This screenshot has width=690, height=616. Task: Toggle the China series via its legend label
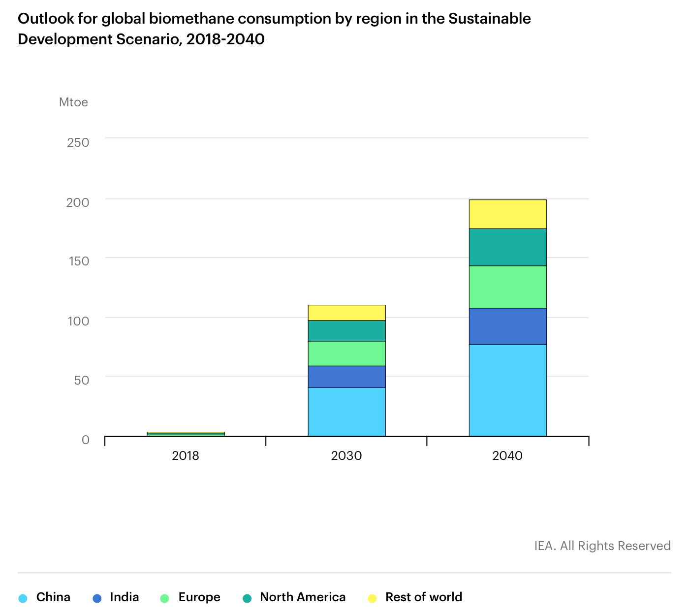click(53, 597)
